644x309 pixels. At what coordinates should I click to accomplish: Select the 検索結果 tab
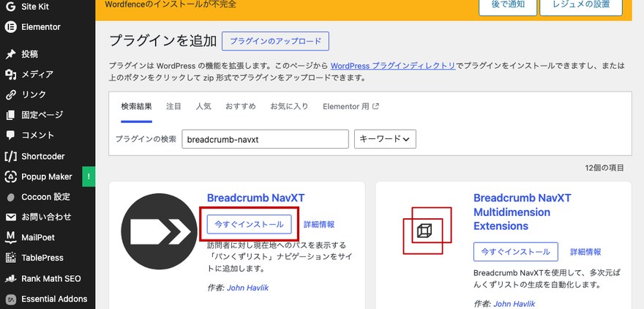136,106
